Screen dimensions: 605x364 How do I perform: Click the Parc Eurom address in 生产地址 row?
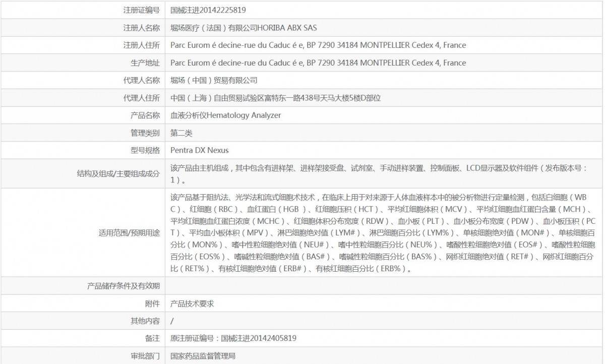pyautogui.click(x=318, y=63)
